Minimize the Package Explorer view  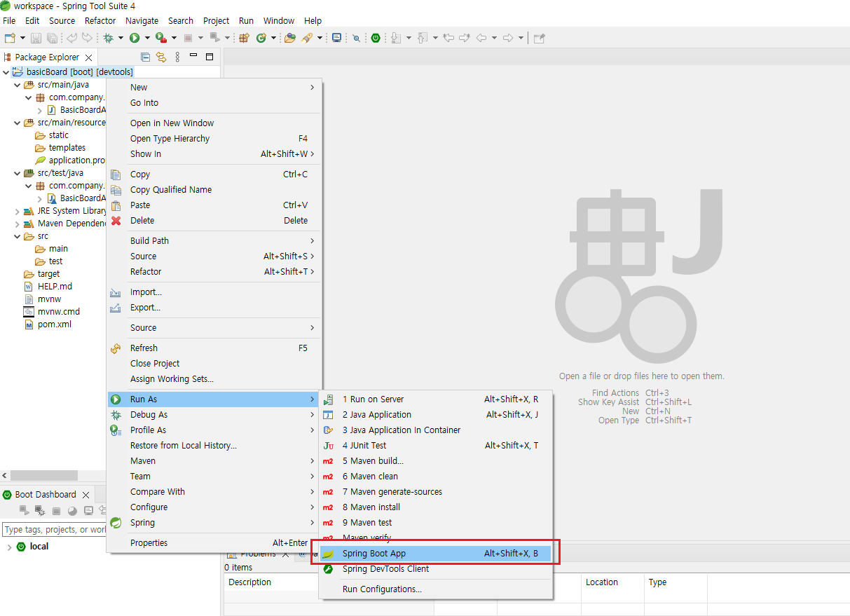coord(193,57)
